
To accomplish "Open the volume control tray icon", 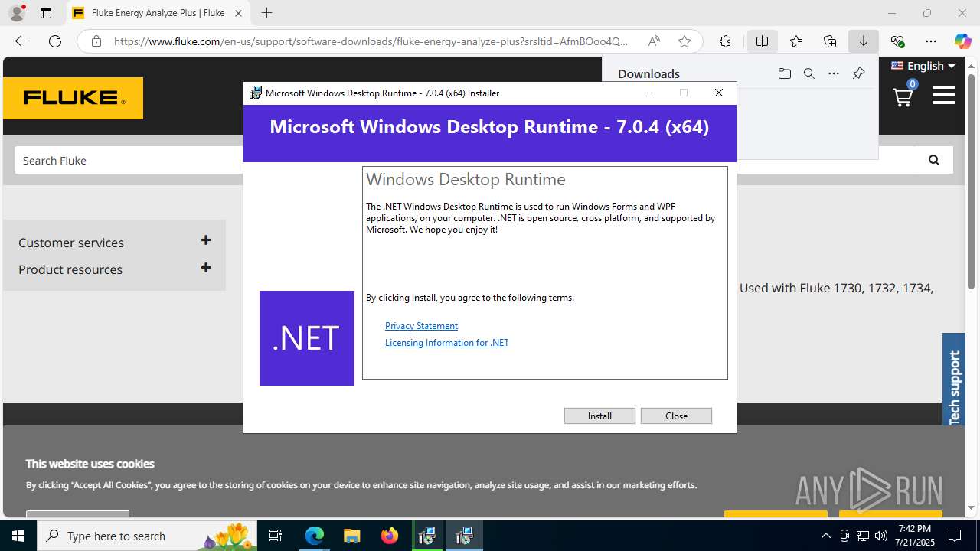I will click(x=880, y=536).
